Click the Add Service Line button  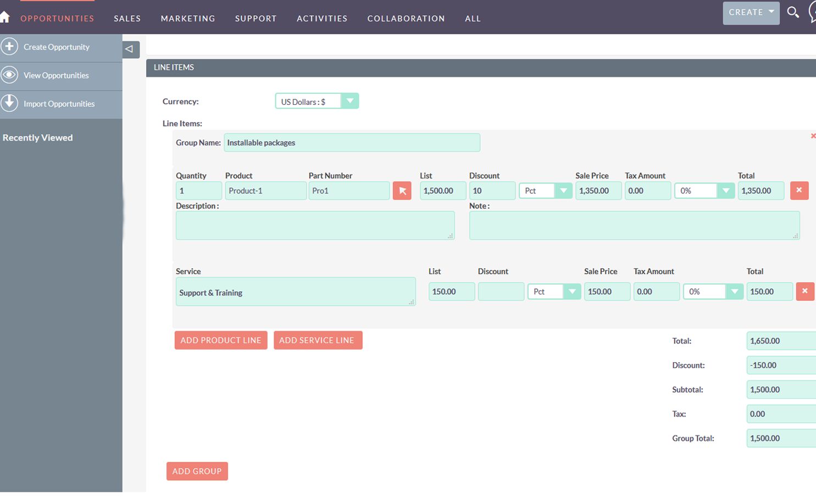tap(318, 340)
